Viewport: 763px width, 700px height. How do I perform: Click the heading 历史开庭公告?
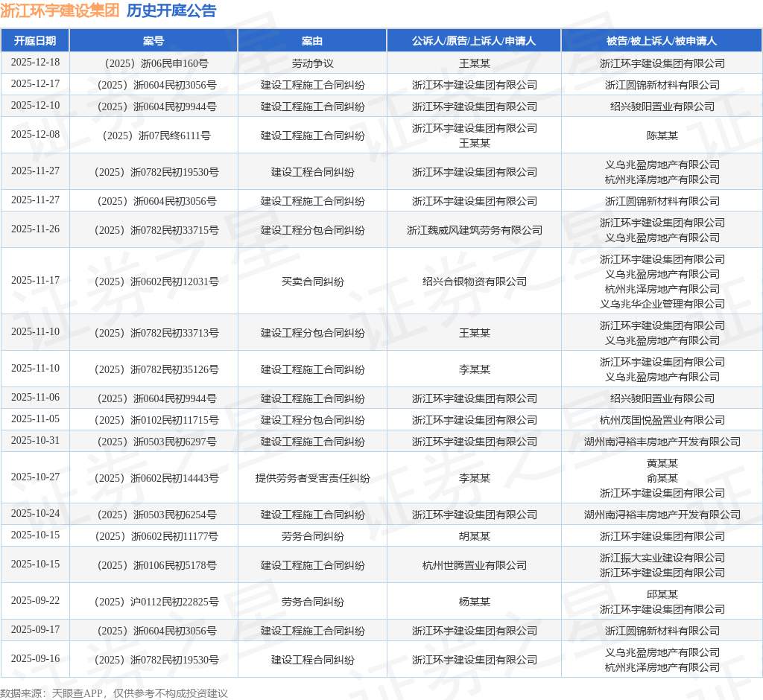pos(171,10)
